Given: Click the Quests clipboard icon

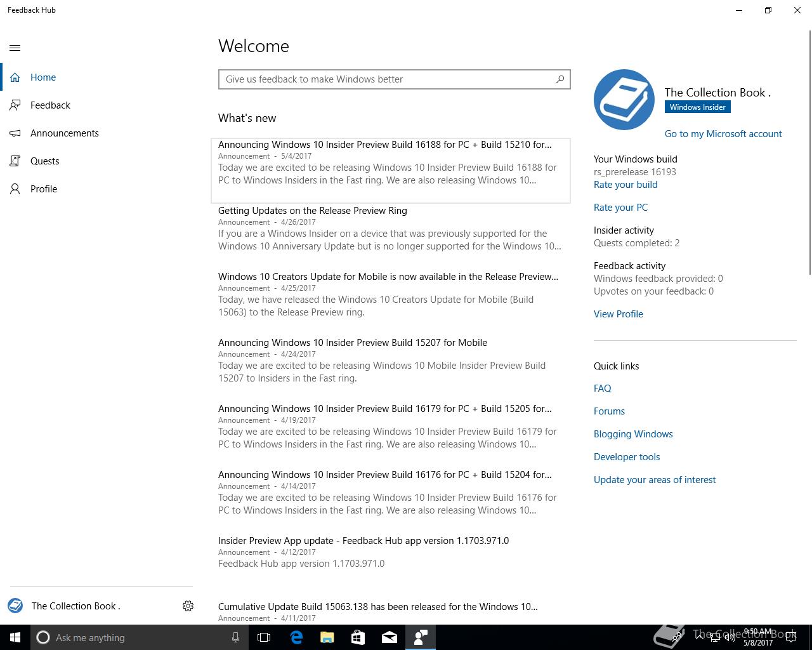Looking at the screenshot, I should [15, 161].
